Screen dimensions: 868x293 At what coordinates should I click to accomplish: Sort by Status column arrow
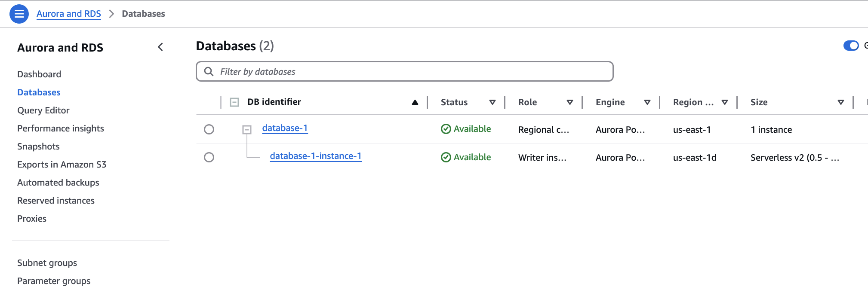[x=492, y=102]
